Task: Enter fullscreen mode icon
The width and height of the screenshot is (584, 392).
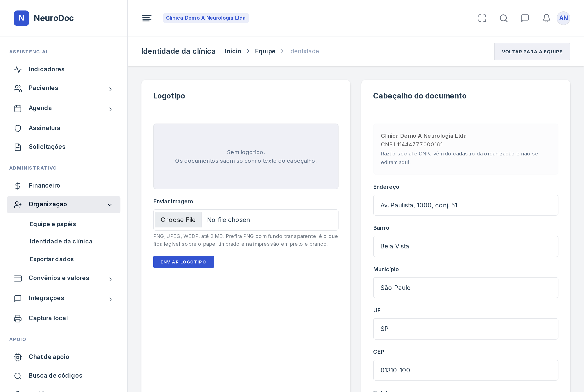Action: pos(482,18)
